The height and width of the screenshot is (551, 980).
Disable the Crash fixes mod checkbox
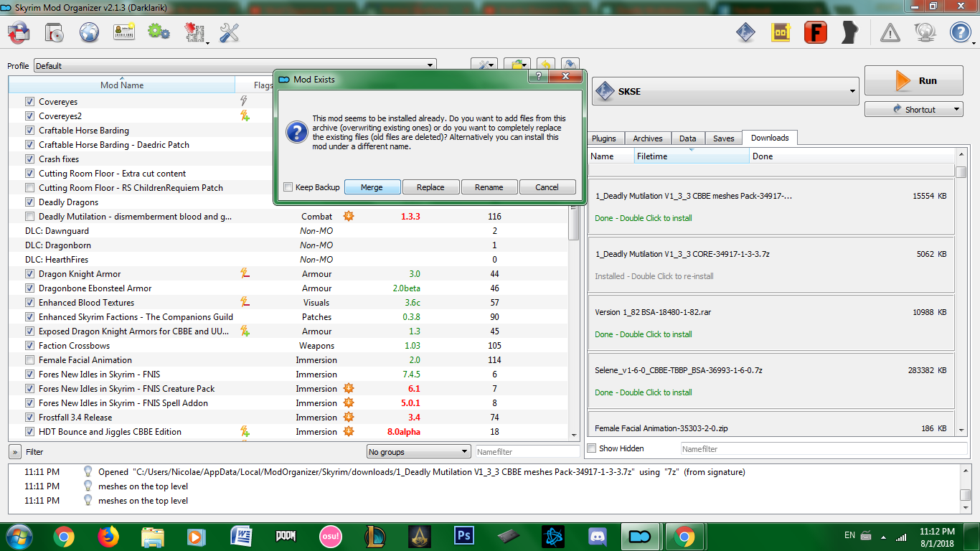pos(29,159)
